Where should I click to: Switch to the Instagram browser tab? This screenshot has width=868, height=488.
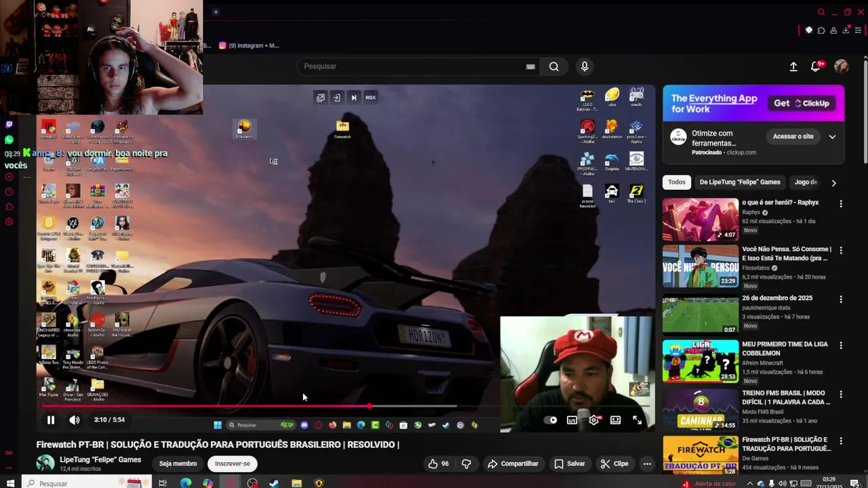pyautogui.click(x=249, y=45)
